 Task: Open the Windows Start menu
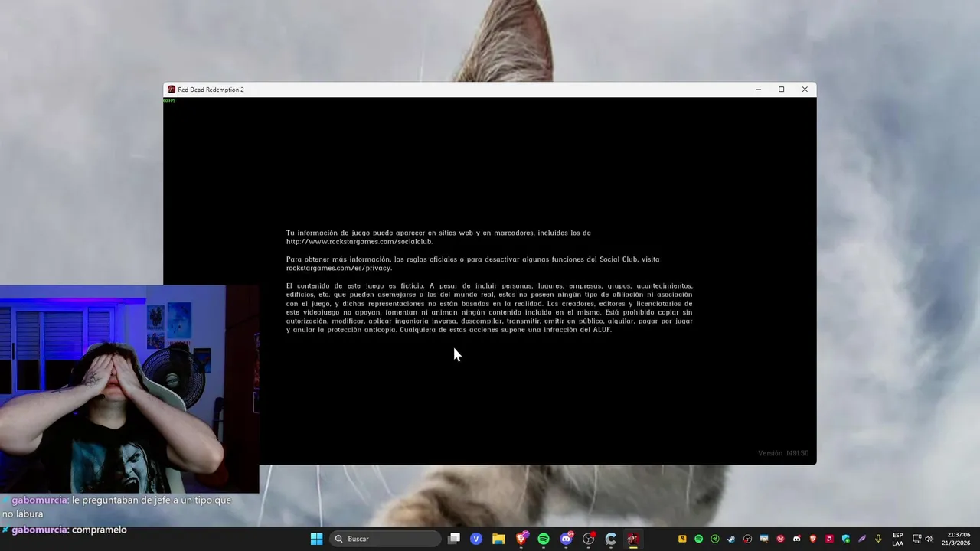(x=316, y=539)
